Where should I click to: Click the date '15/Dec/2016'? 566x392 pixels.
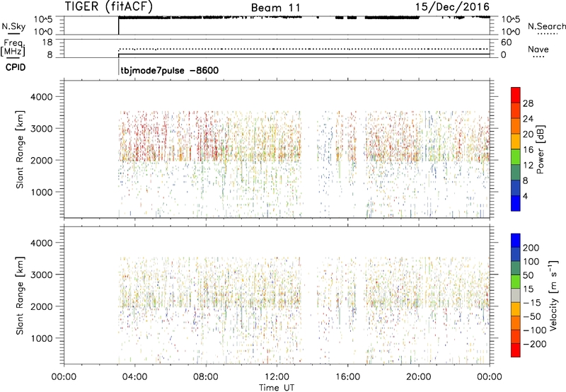coord(452,6)
